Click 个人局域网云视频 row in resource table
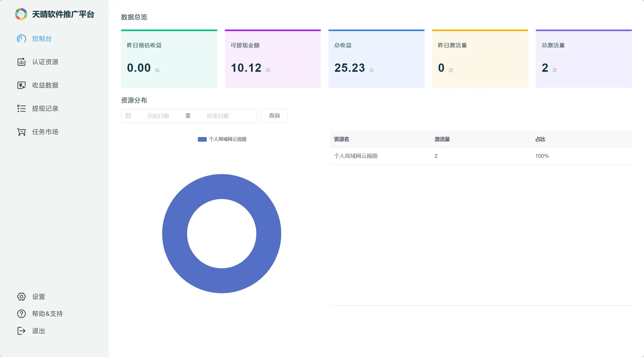This screenshot has height=357, width=644. pyautogui.click(x=356, y=156)
